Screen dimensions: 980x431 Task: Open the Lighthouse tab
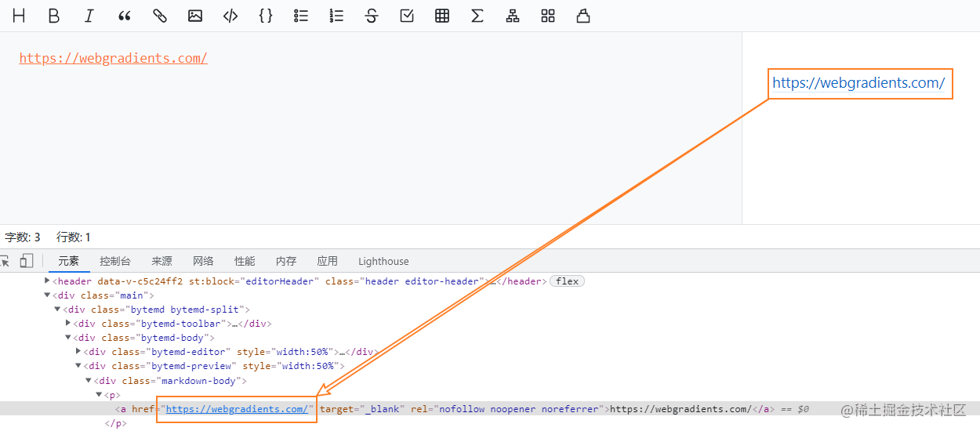click(x=383, y=261)
